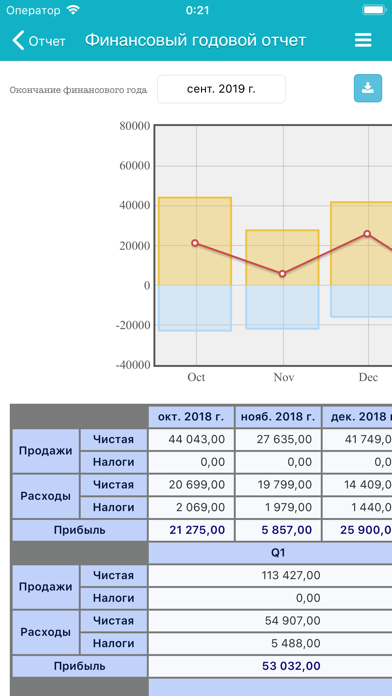Tap the 80000 y-axis label
The width and height of the screenshot is (392, 696).
point(135,126)
